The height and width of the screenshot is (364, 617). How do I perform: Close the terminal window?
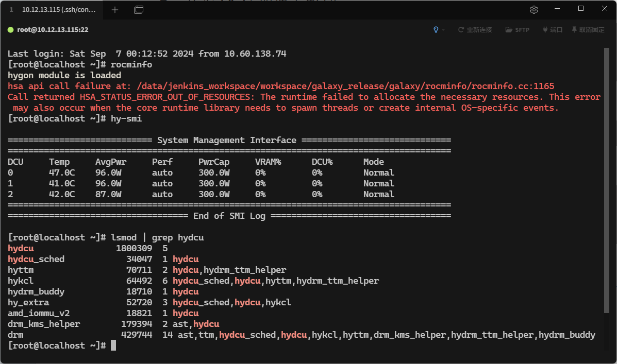pyautogui.click(x=605, y=9)
